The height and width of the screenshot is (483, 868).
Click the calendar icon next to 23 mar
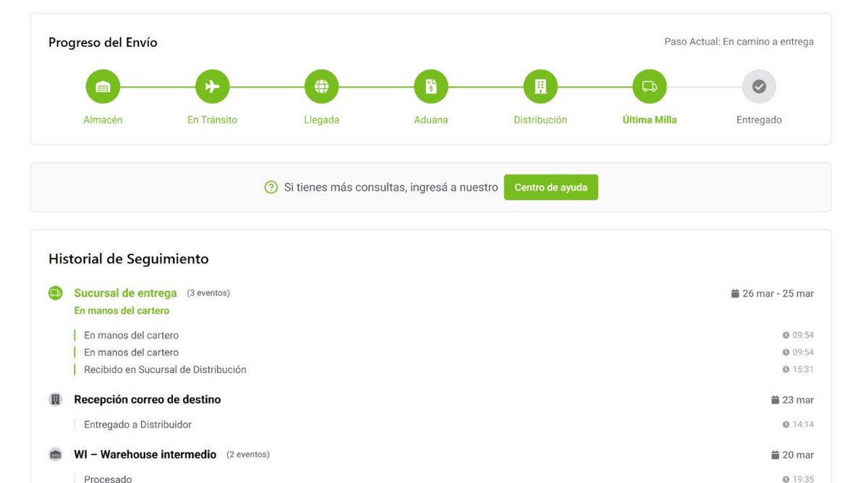click(775, 400)
